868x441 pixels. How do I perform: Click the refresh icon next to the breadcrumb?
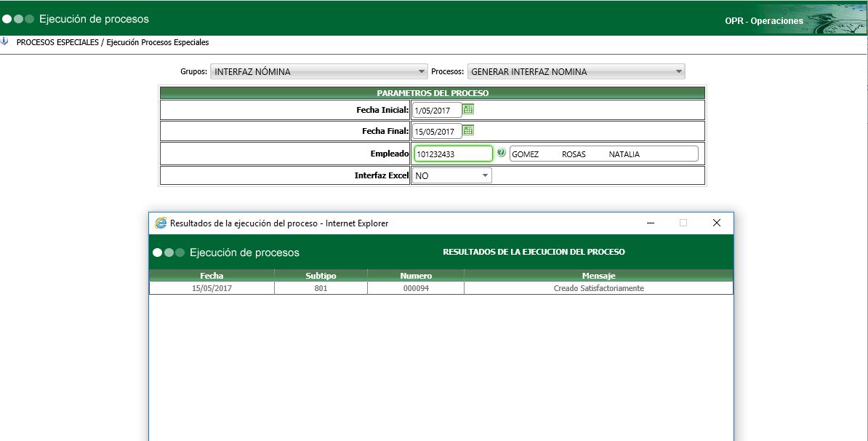point(7,42)
